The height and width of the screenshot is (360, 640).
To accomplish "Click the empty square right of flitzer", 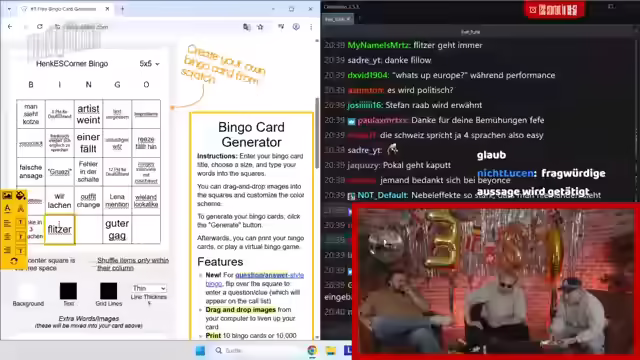I will tap(88, 230).
